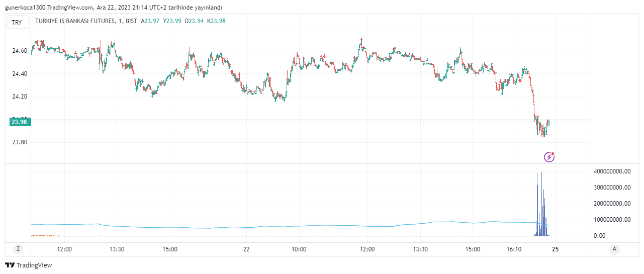Click the green 23.98 current price label
The height and width of the screenshot is (274, 644).
coord(19,122)
